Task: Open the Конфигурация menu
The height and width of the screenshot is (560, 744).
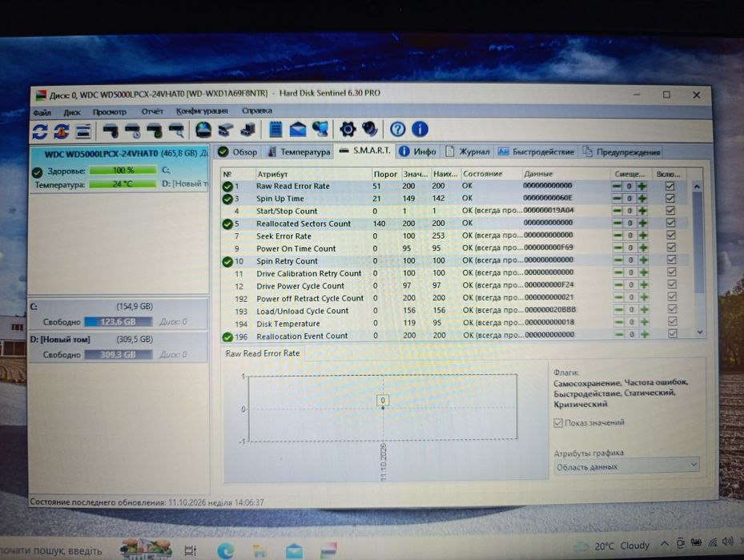Action: click(x=202, y=111)
